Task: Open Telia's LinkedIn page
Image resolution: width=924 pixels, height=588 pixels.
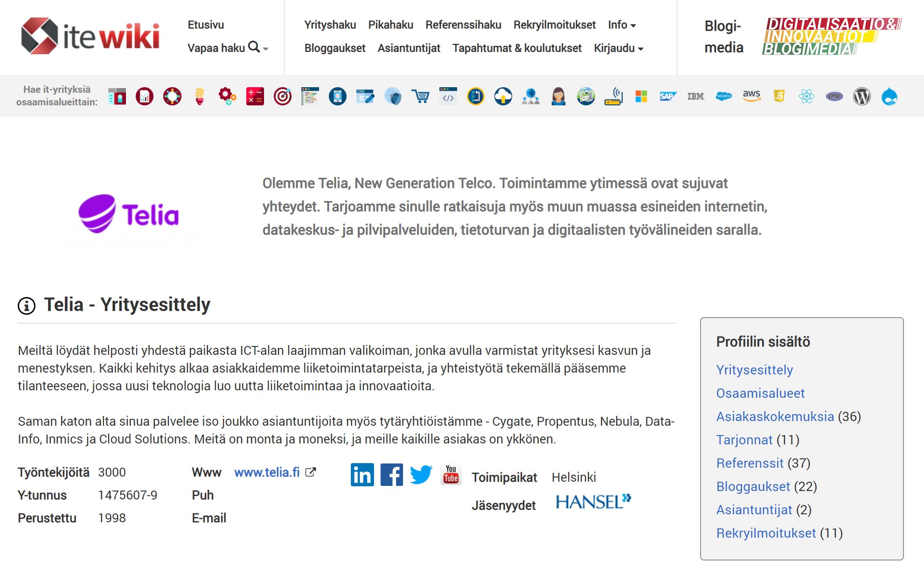Action: (362, 475)
